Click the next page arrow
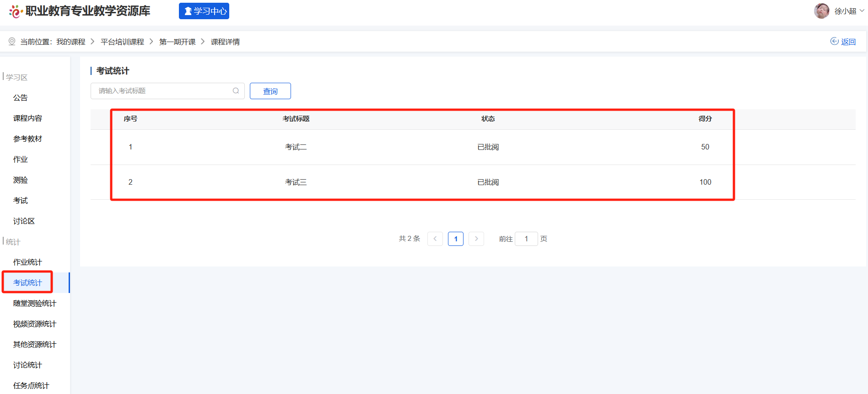 476,239
